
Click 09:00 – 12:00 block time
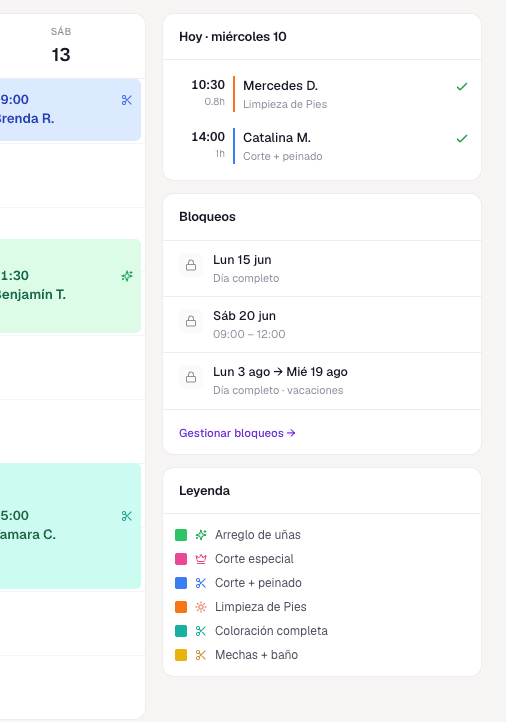click(x=249, y=334)
